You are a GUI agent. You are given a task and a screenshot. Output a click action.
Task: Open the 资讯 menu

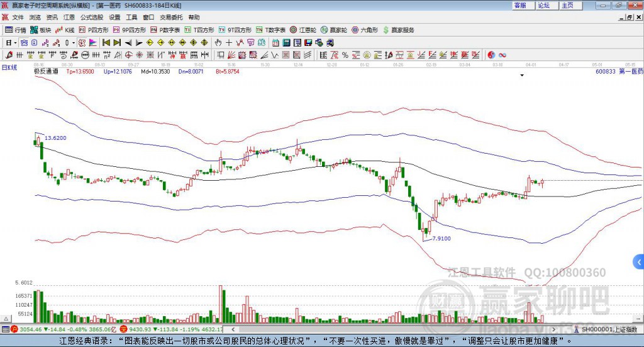(52, 17)
